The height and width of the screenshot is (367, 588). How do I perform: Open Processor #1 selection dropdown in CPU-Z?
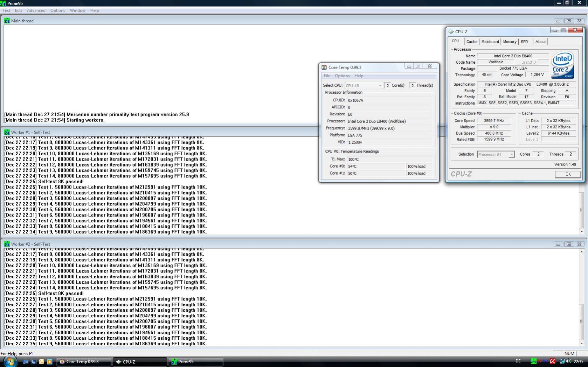pyautogui.click(x=496, y=154)
